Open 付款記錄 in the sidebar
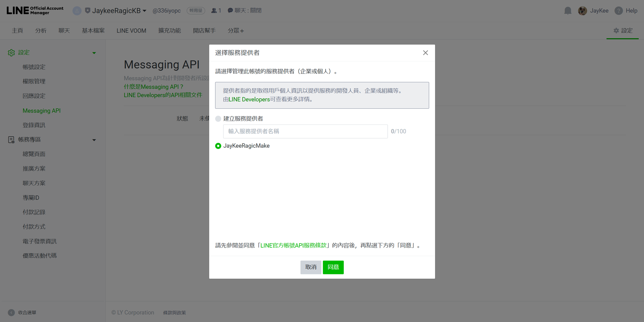644x322 pixels. tap(34, 212)
